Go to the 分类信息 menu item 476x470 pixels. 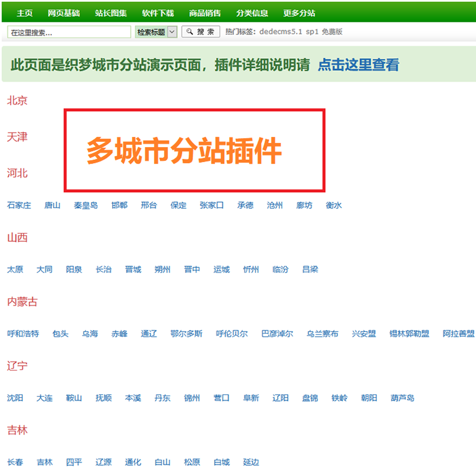(x=252, y=13)
